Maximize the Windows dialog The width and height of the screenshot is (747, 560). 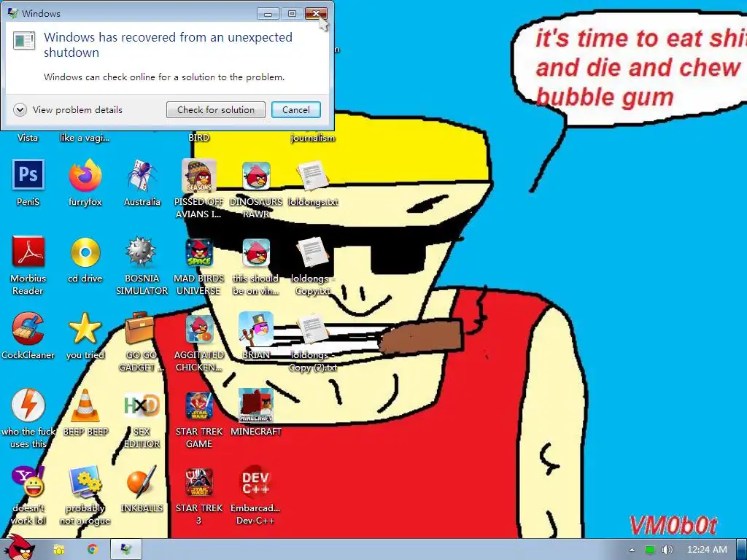pos(292,13)
